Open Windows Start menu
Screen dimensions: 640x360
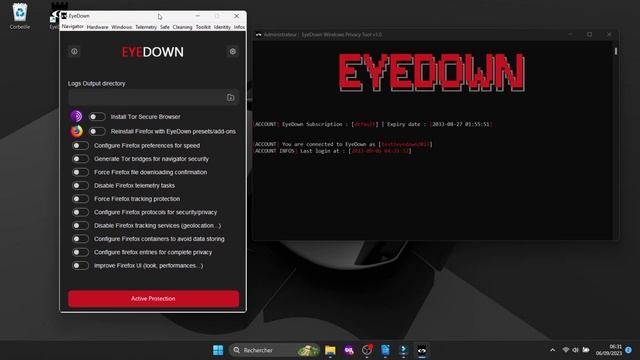coord(218,350)
